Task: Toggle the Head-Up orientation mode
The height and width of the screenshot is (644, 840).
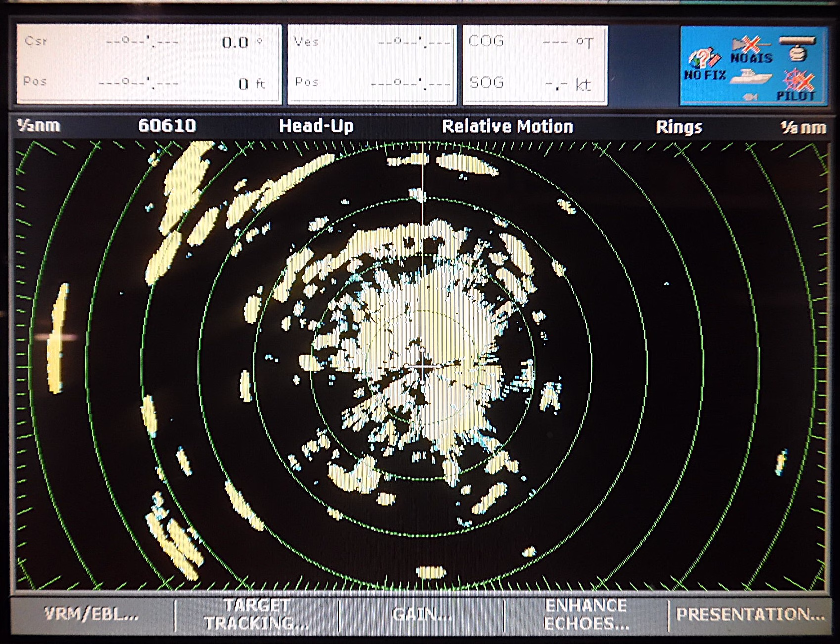Action: (316, 126)
